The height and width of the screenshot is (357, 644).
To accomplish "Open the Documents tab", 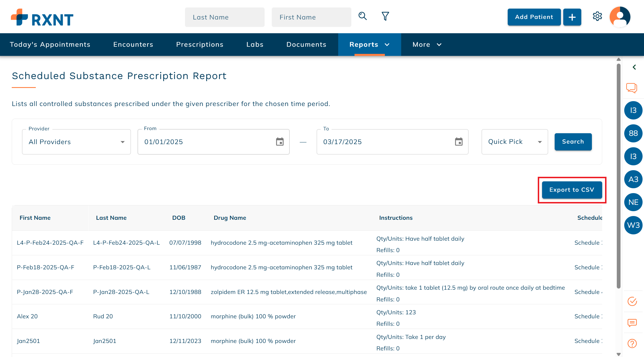I will [x=306, y=45].
